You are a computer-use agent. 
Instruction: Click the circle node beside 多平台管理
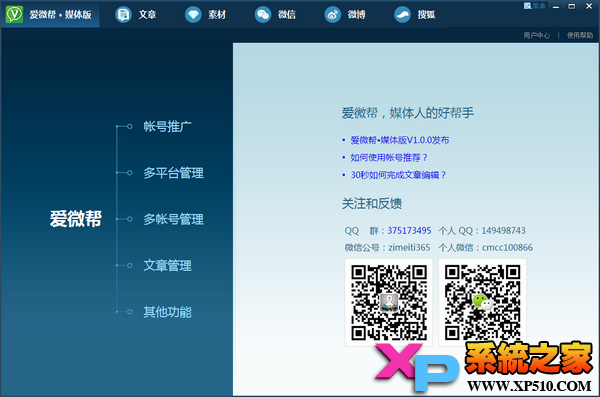point(129,173)
